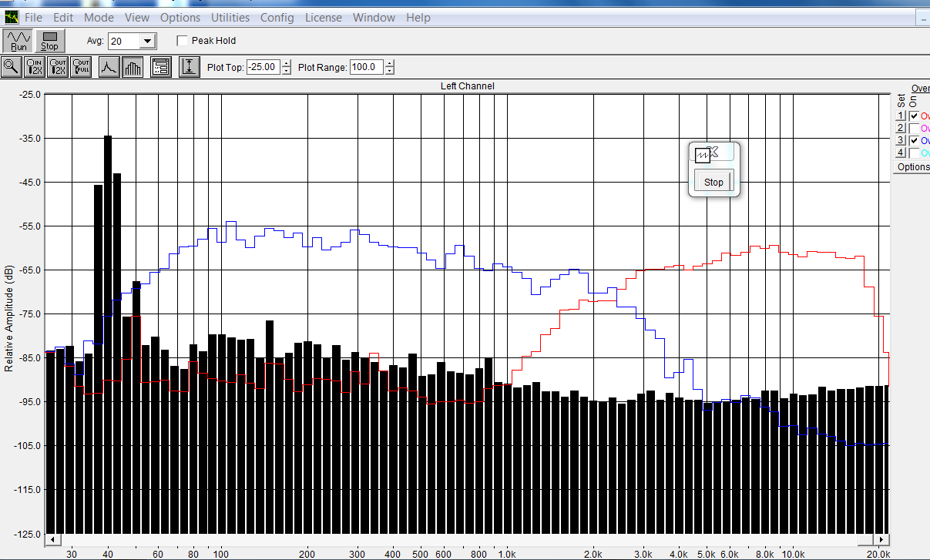Click the horizontal scrollbar right arrow
The height and width of the screenshot is (560, 930).
(882, 539)
